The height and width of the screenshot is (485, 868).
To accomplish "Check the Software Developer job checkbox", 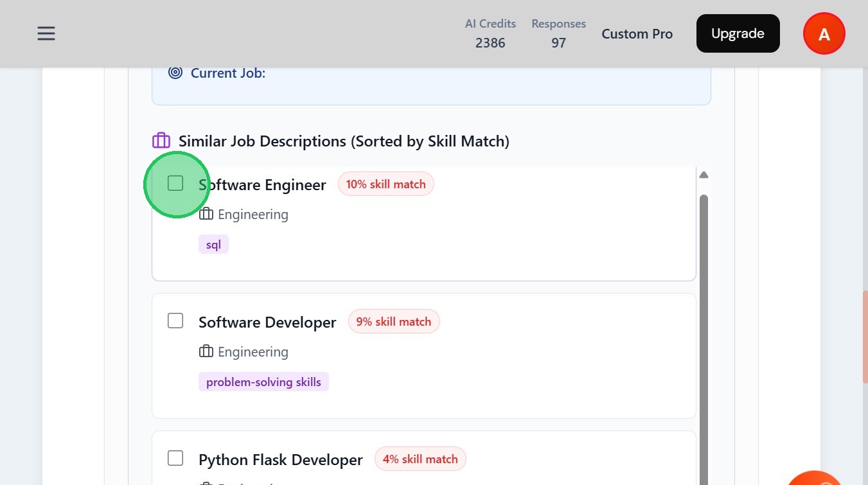I will pos(175,321).
